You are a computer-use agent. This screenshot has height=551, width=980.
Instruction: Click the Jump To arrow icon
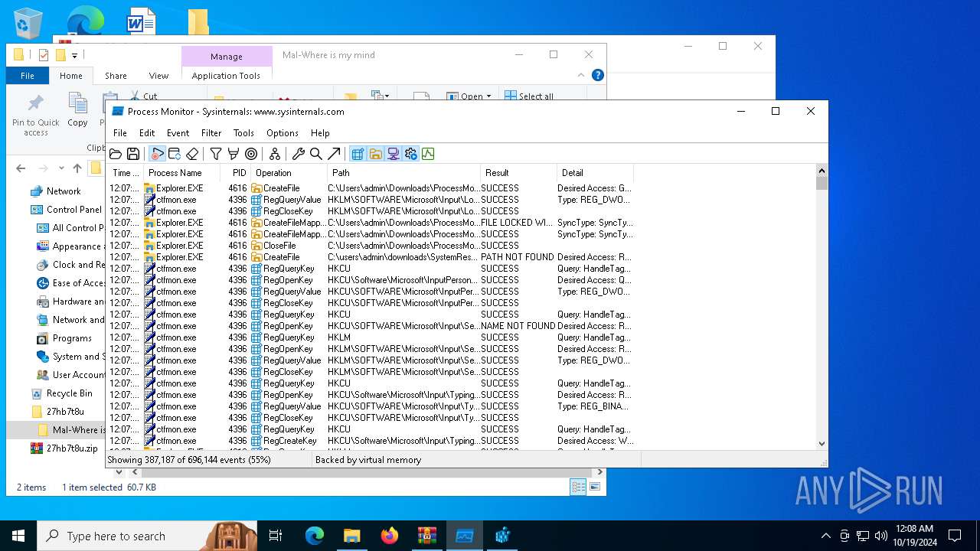click(334, 154)
